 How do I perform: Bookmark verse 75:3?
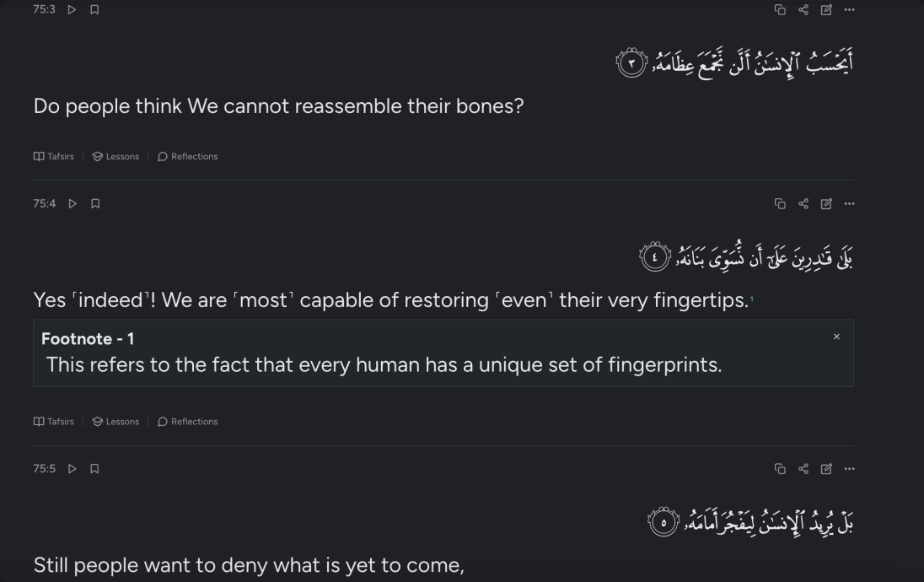coord(94,10)
